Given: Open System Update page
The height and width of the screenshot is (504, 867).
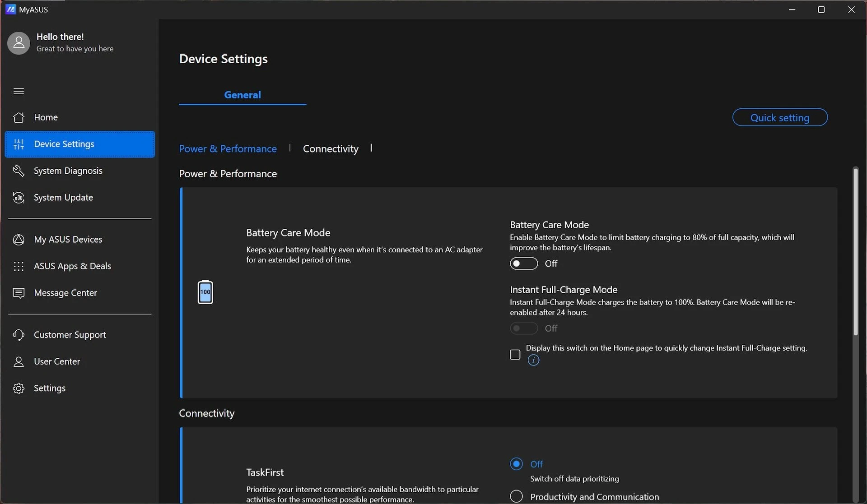Looking at the screenshot, I should pyautogui.click(x=79, y=197).
